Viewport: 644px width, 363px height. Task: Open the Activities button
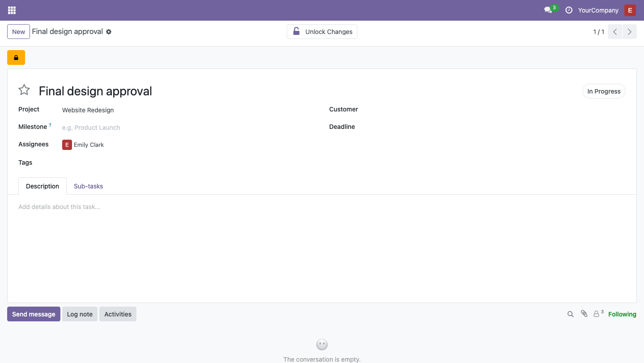(118, 314)
